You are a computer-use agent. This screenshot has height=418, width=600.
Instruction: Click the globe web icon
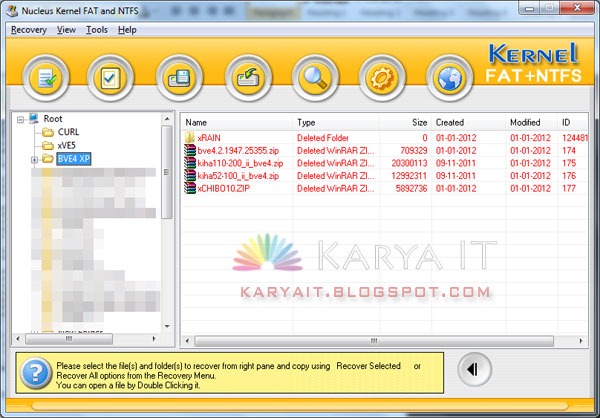pos(449,78)
